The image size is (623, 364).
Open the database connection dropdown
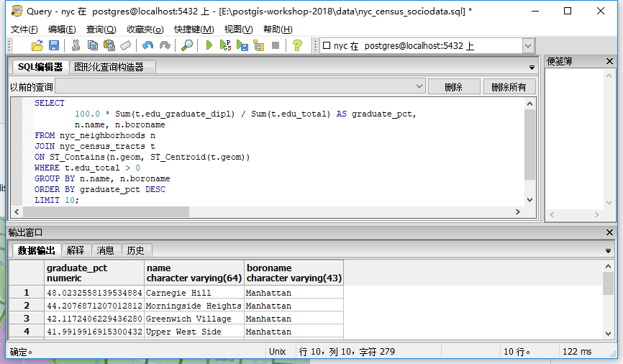tap(527, 46)
